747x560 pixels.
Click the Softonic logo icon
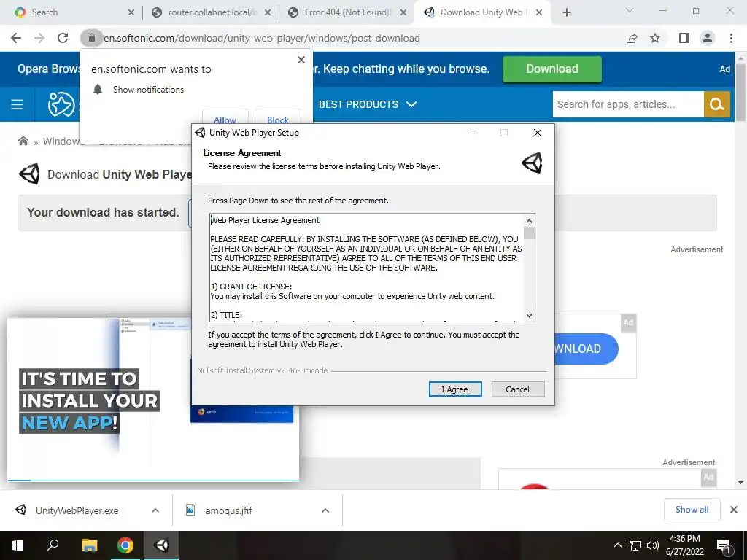point(61,104)
